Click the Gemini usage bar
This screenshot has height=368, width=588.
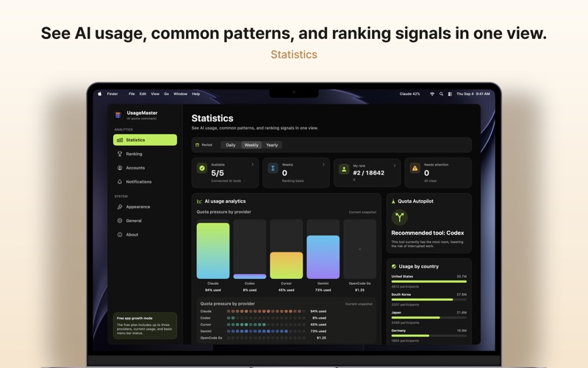coord(323,257)
